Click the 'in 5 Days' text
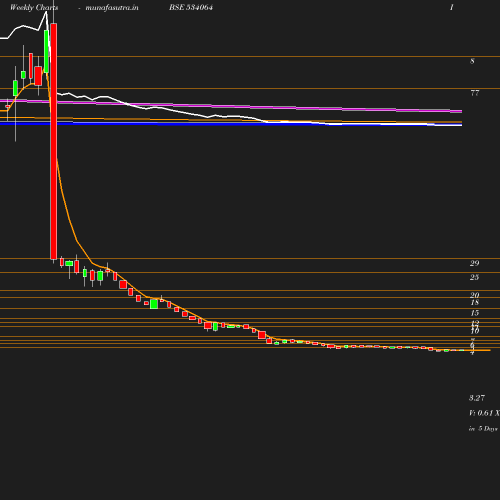500x500 pixels. pos(483,429)
